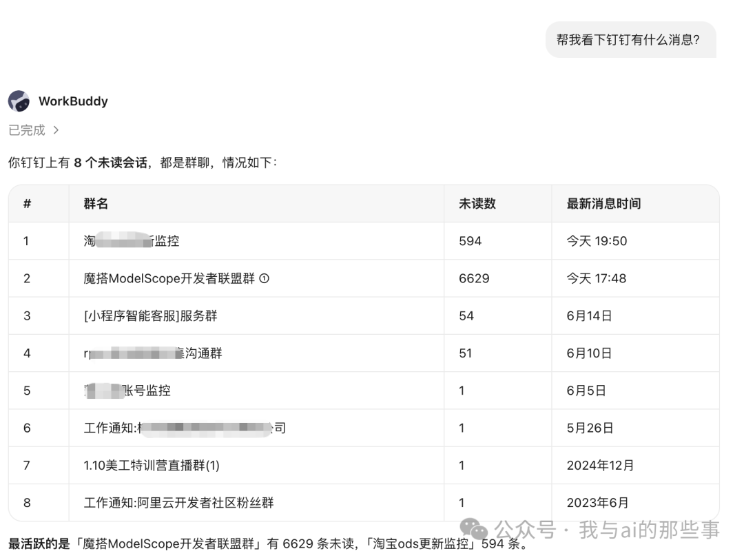
Task: Click the date cell 5月26日
Action: pyautogui.click(x=590, y=428)
